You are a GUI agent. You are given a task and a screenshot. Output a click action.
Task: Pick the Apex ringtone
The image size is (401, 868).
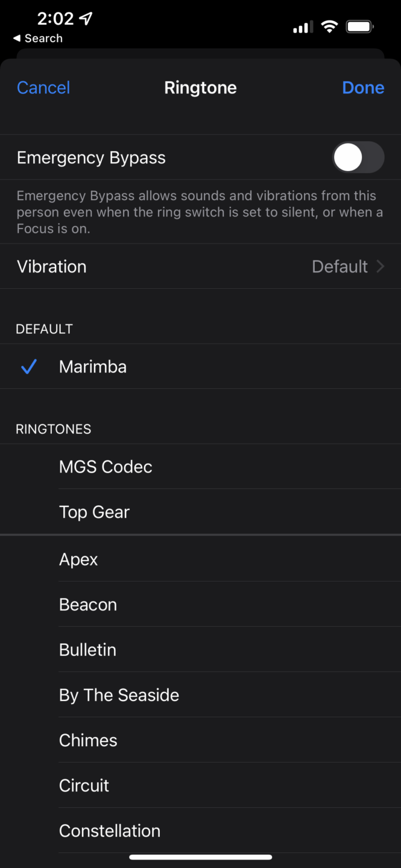[78, 559]
